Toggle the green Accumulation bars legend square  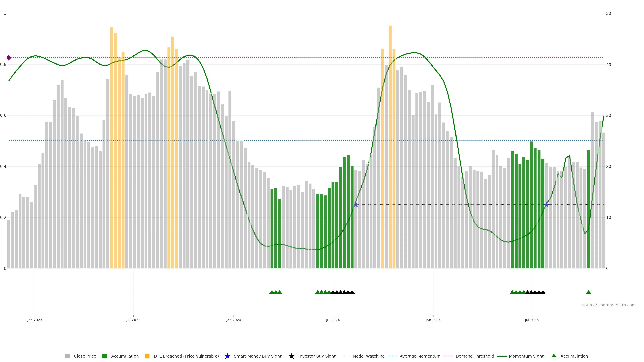[104, 356]
